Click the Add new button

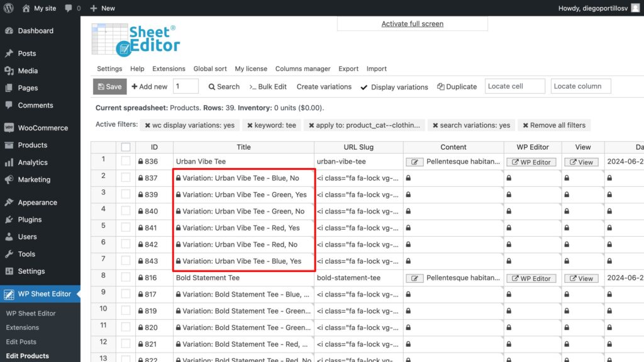tap(150, 86)
